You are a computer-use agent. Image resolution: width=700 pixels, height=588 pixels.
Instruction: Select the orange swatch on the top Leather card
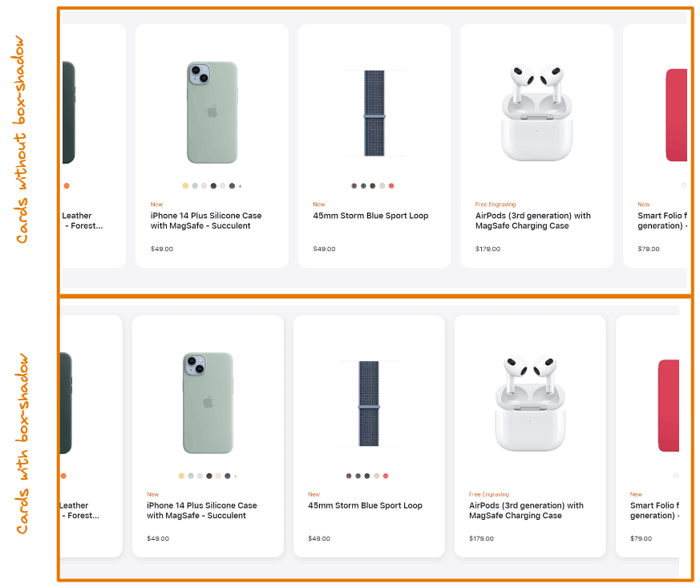(67, 186)
